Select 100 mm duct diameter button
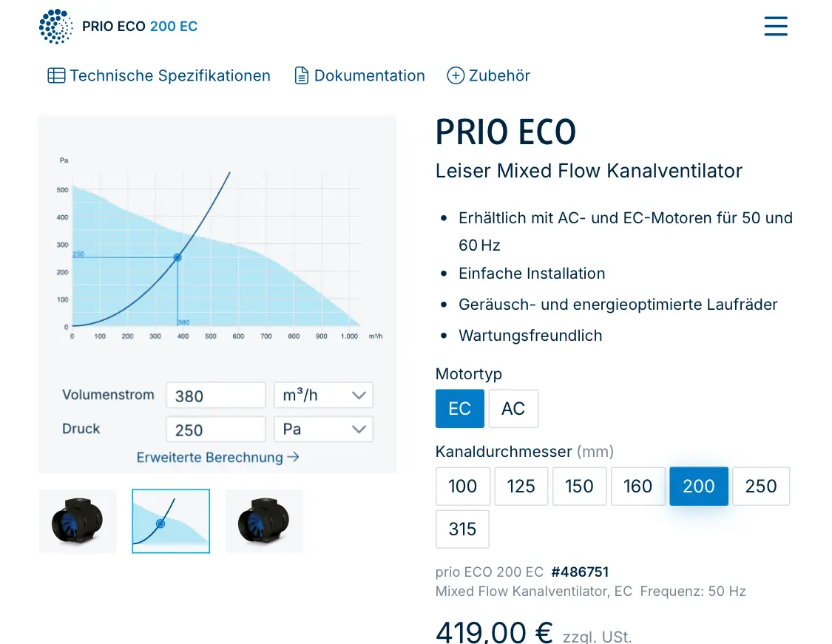This screenshot has width=832, height=644. pos(462,486)
